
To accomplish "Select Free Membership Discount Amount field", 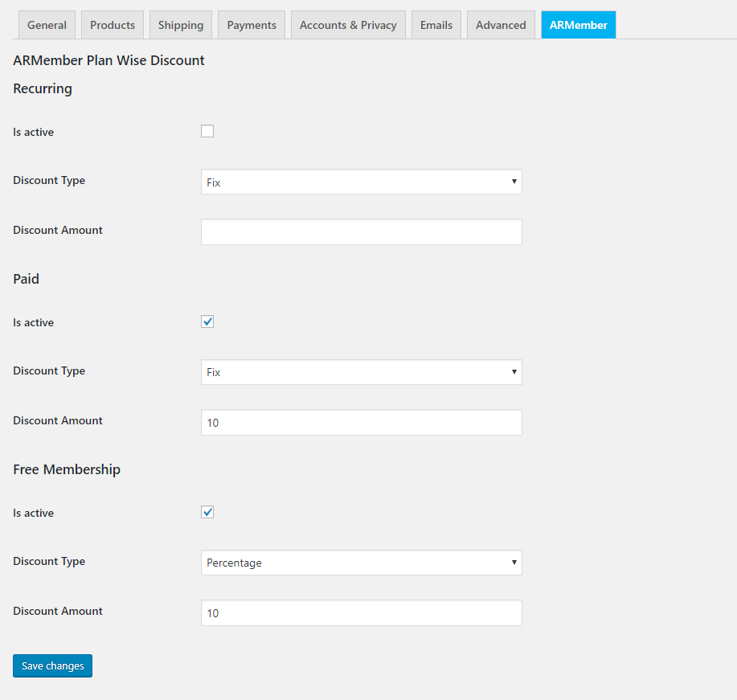I will click(362, 612).
